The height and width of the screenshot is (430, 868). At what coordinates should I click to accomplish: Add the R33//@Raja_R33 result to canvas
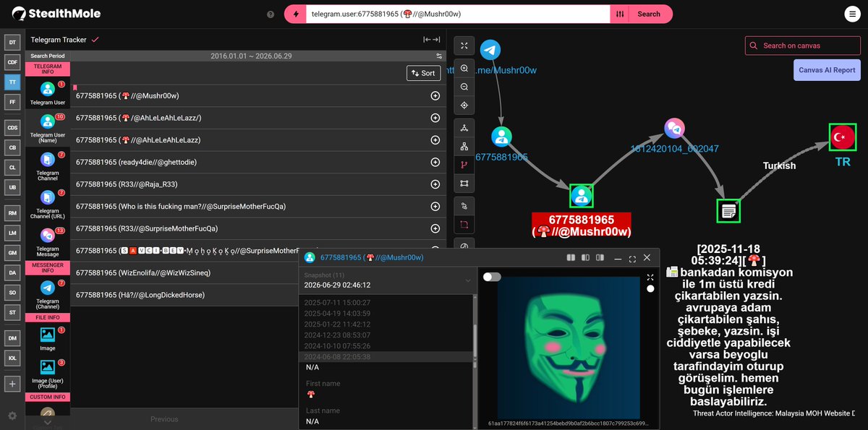435,184
